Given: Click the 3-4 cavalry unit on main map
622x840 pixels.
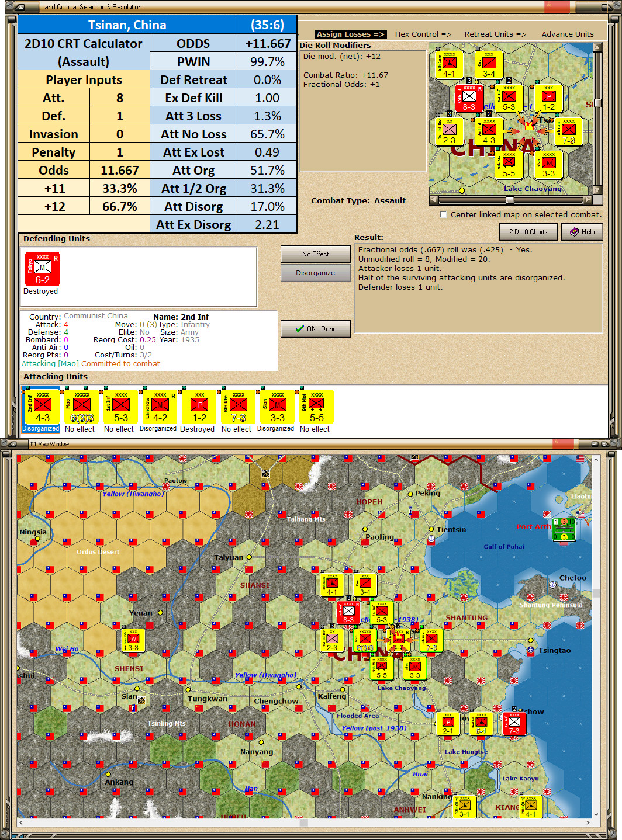Looking at the screenshot, I should (x=365, y=585).
